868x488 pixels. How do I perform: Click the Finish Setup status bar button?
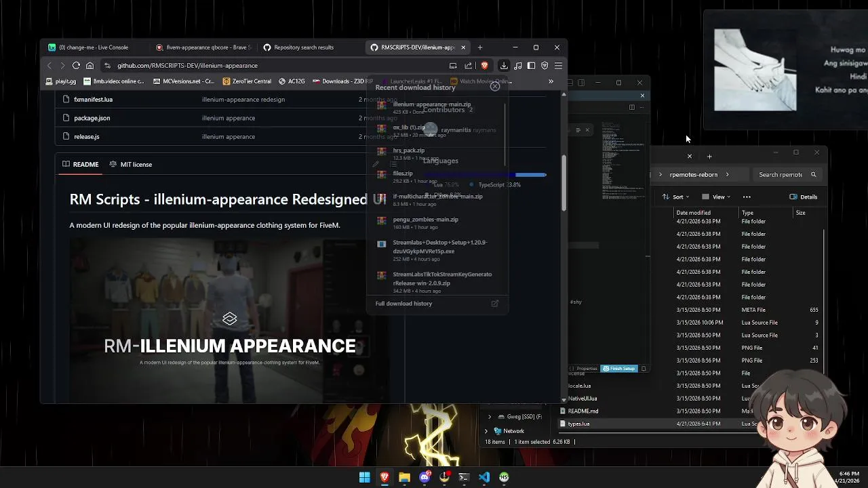(618, 369)
